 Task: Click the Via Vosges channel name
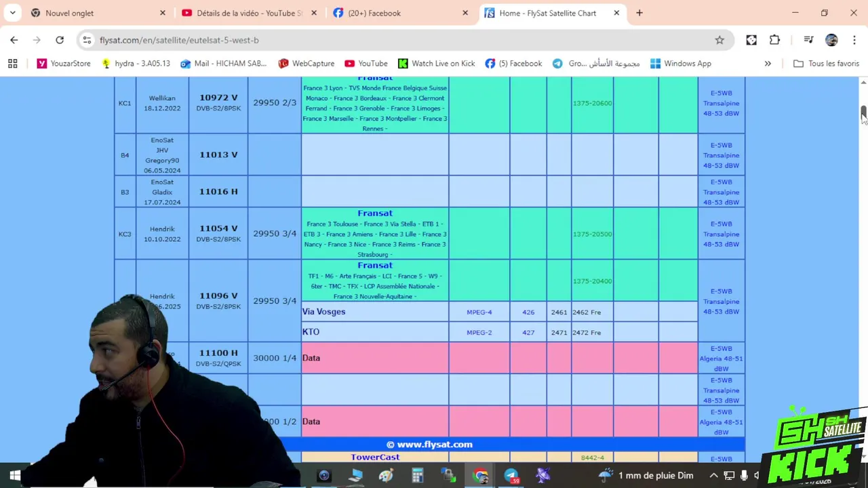click(323, 312)
